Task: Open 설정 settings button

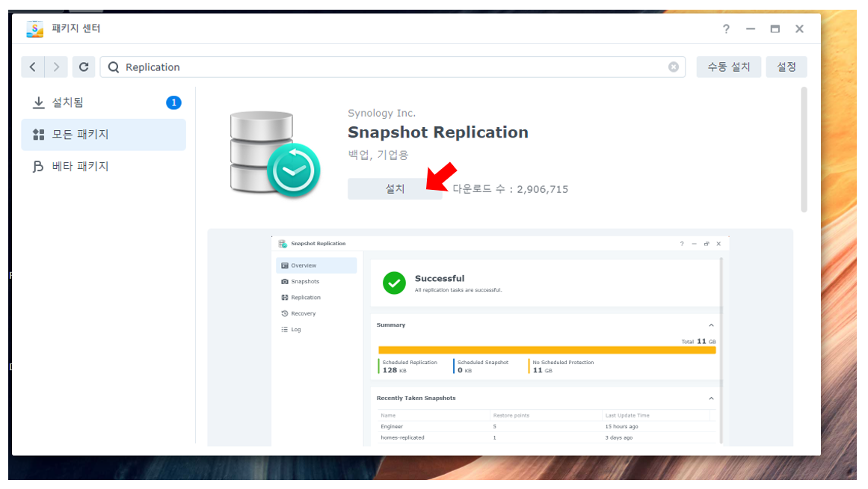Action: [x=786, y=67]
